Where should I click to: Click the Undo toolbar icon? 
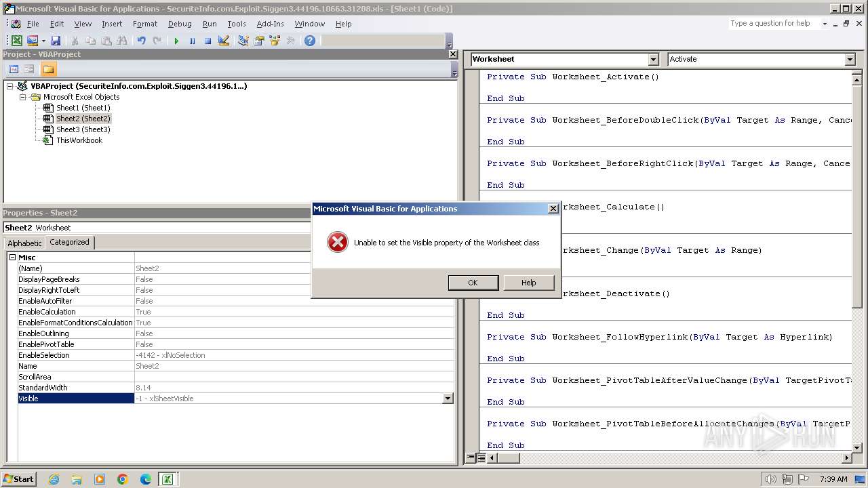[x=141, y=41]
